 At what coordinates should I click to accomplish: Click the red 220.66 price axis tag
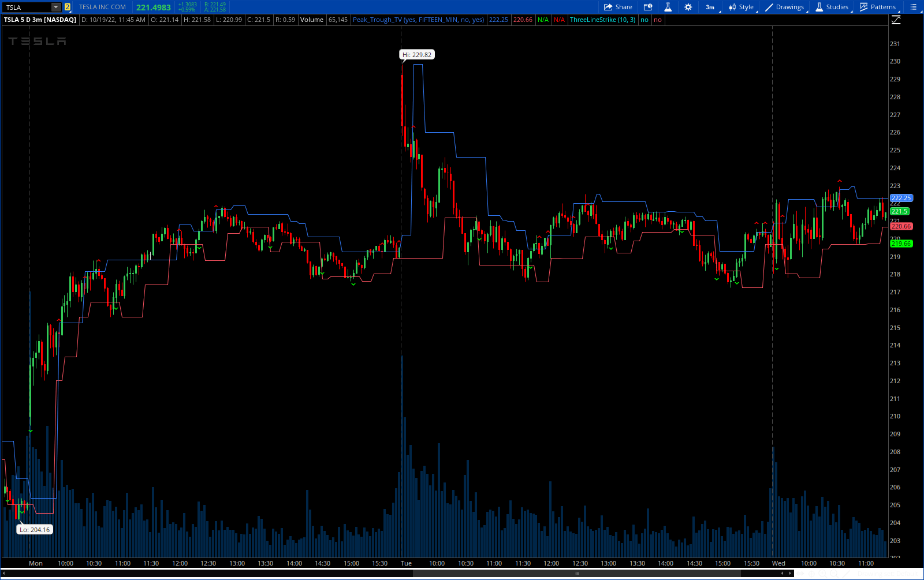(901, 226)
